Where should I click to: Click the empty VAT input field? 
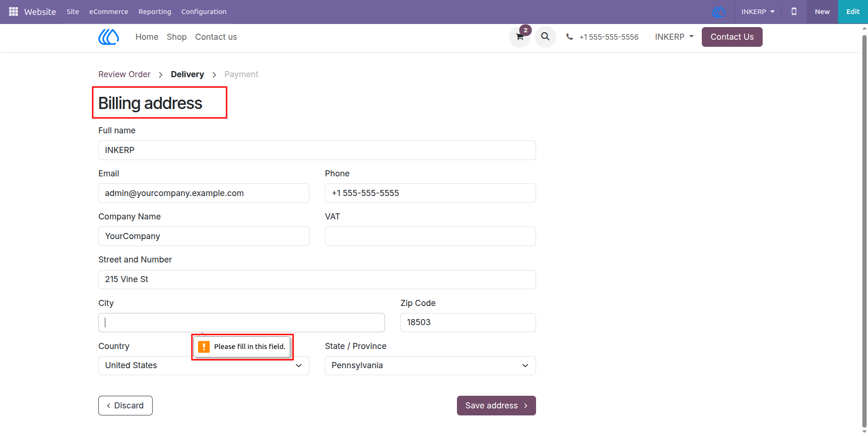pyautogui.click(x=430, y=236)
